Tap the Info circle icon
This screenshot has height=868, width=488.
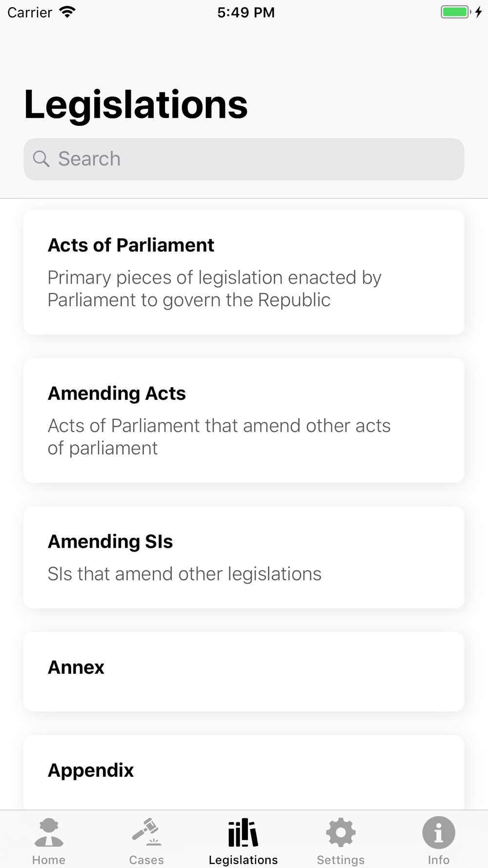pos(438,832)
